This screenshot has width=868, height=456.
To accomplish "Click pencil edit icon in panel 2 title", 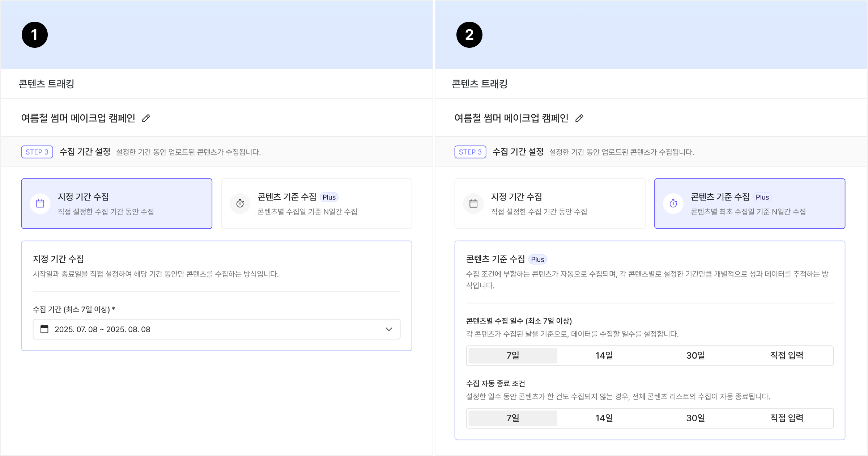I will pyautogui.click(x=579, y=118).
